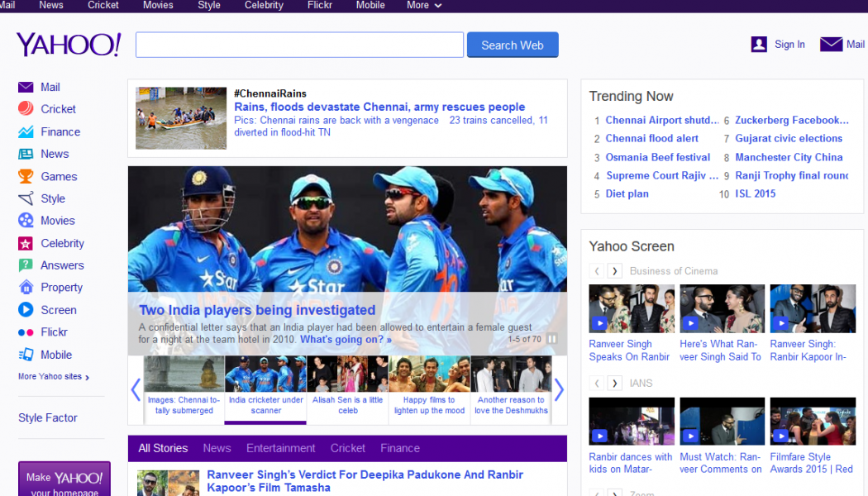The height and width of the screenshot is (496, 868).
Task: Expand the More menu in top bar
Action: point(424,6)
